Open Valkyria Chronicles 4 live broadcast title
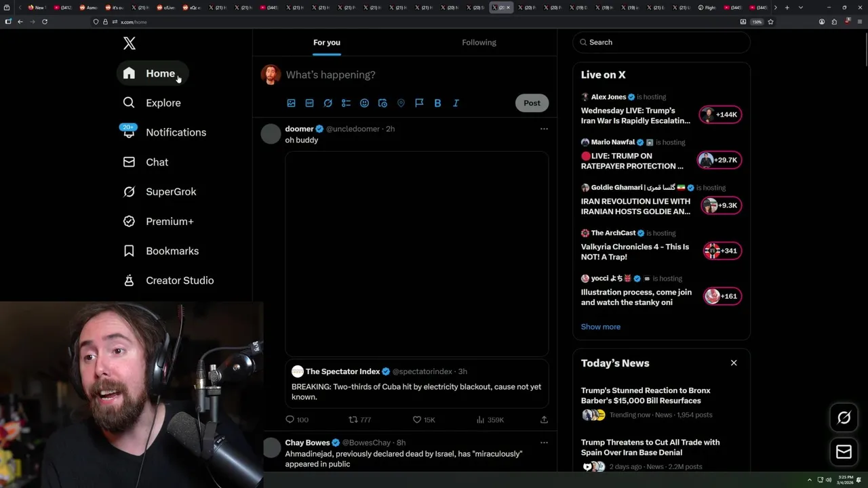The width and height of the screenshot is (868, 488). [635, 251]
